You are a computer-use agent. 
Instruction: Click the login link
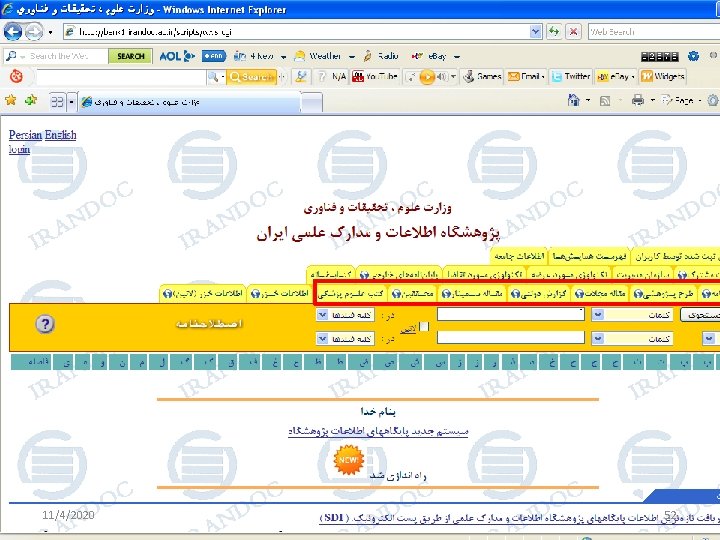(x=19, y=149)
